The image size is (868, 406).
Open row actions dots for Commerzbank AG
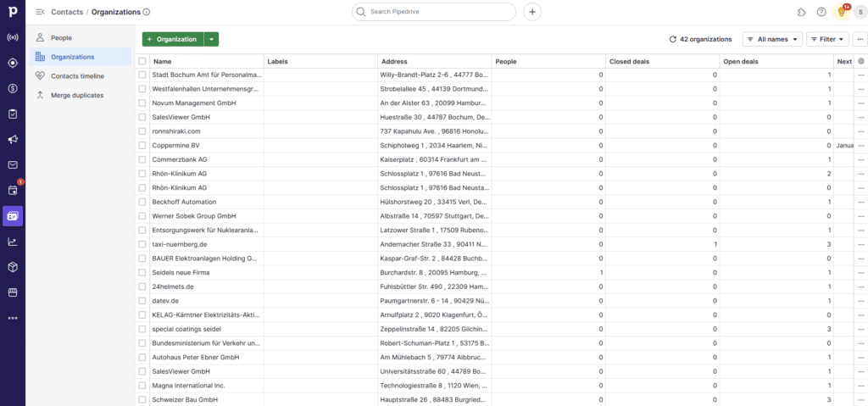(x=861, y=159)
